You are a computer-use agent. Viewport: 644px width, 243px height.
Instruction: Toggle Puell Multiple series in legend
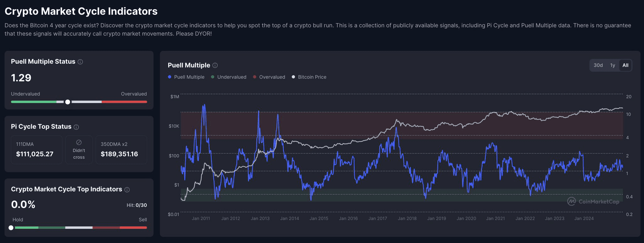[186, 77]
